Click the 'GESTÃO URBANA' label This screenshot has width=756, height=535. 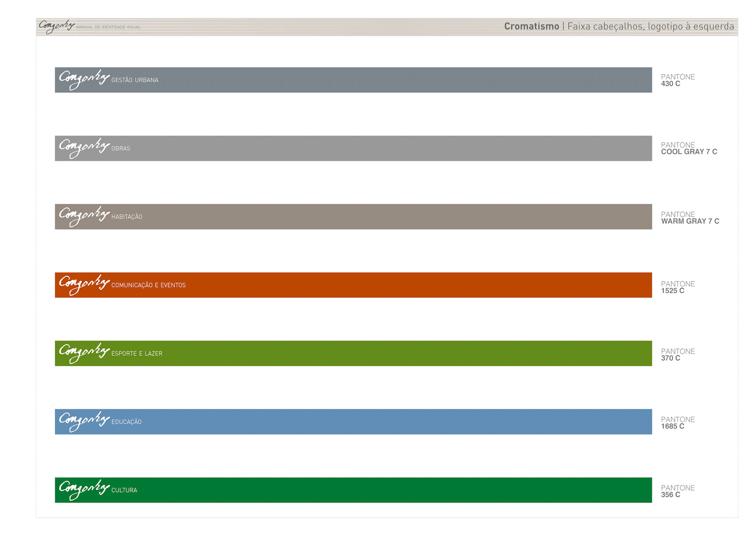(135, 80)
